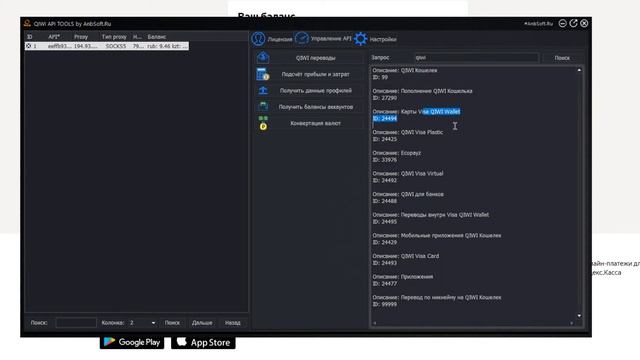The image size is (640, 360).
Task: Click the restore/refresh window icon
Action: (573, 23)
